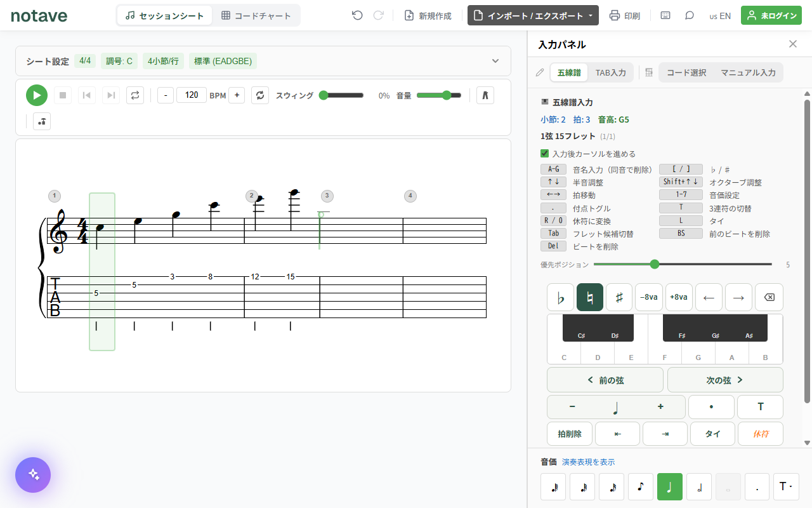
Task: Open the feedback chat bubble icon
Action: click(x=690, y=15)
